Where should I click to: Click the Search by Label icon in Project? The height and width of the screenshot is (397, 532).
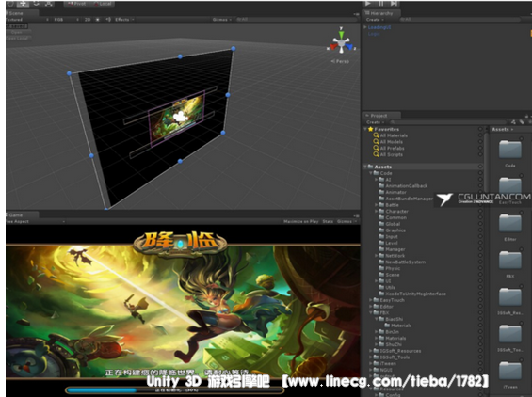521,122
